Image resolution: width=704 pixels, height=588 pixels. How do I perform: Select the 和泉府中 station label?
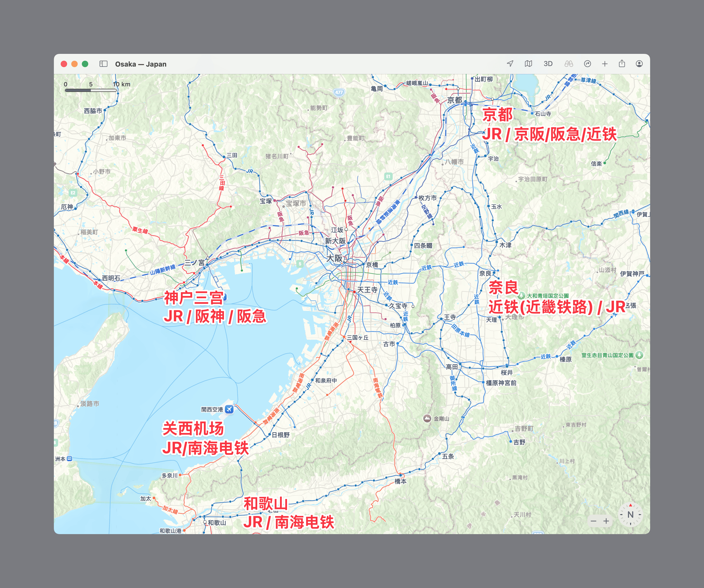pyautogui.click(x=326, y=380)
